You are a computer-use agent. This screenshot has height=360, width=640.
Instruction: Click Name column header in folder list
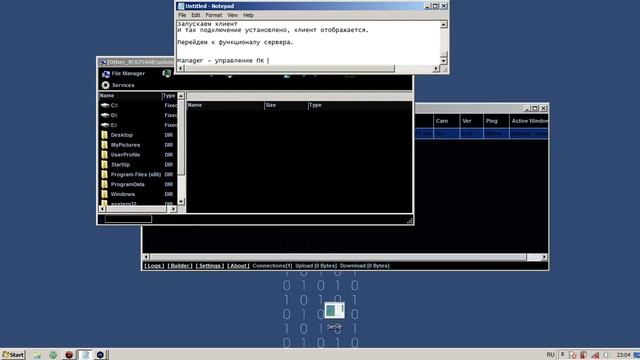click(x=130, y=96)
